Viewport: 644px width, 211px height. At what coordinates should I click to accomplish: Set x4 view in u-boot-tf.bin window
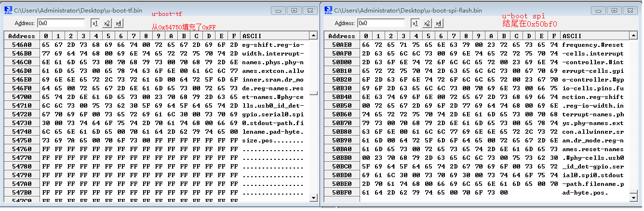pyautogui.click(x=118, y=23)
